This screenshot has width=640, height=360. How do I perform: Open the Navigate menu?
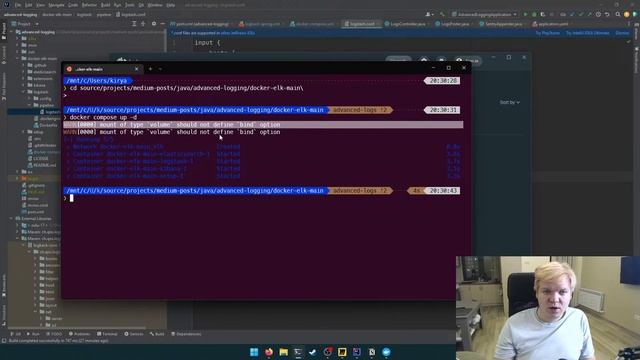56,5
